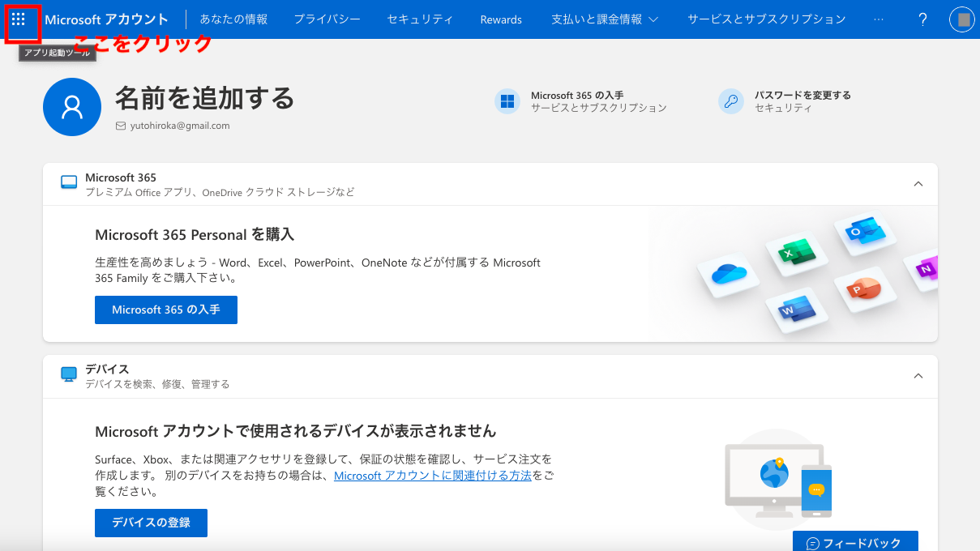Select the あなたの情報 menu item
Screen dimensions: 980x551
coord(233,19)
